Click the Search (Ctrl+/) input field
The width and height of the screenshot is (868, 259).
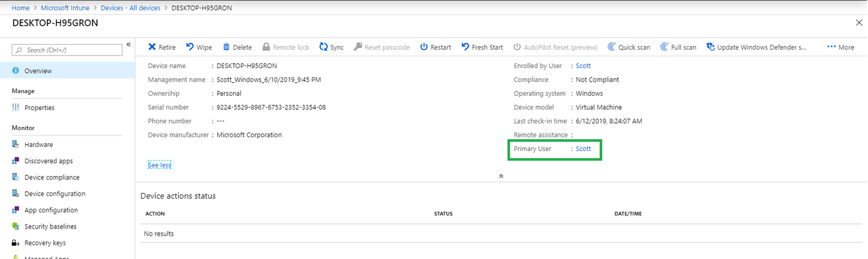(67, 50)
